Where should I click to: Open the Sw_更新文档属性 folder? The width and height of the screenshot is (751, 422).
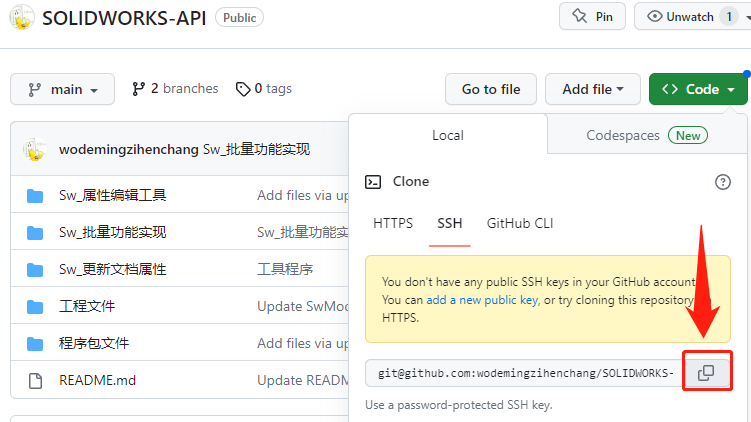(x=113, y=269)
